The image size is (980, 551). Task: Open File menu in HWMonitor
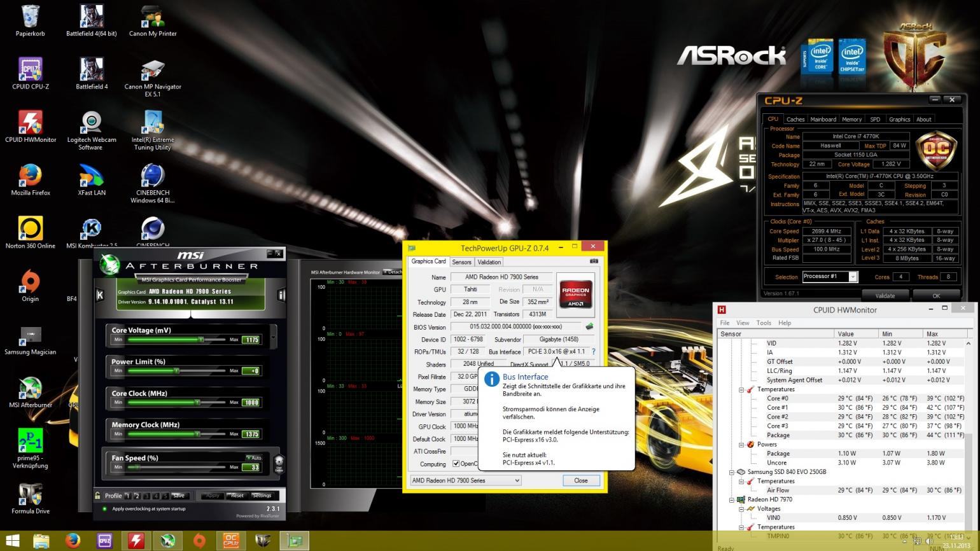tap(724, 323)
